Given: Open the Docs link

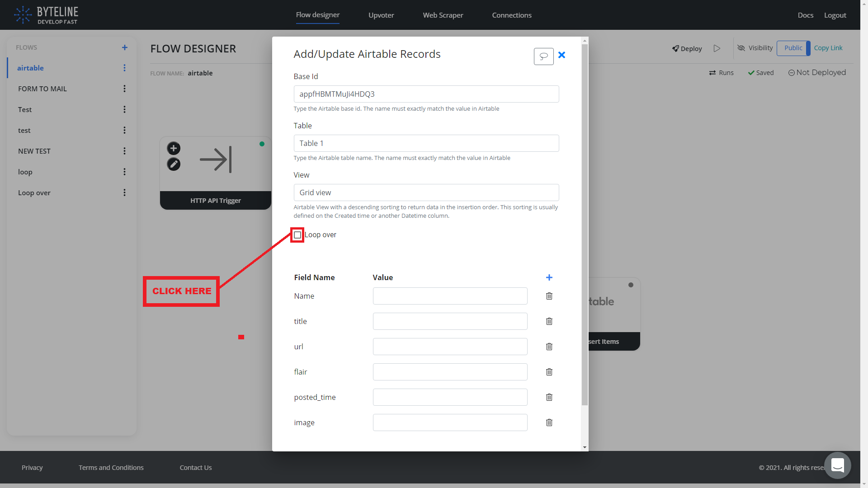Looking at the screenshot, I should (x=806, y=15).
